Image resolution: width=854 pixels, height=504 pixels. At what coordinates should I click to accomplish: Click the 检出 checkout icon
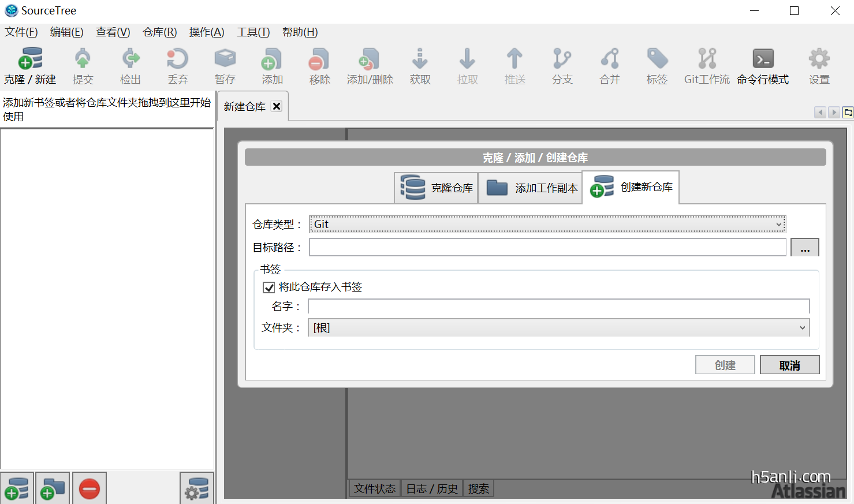(130, 58)
